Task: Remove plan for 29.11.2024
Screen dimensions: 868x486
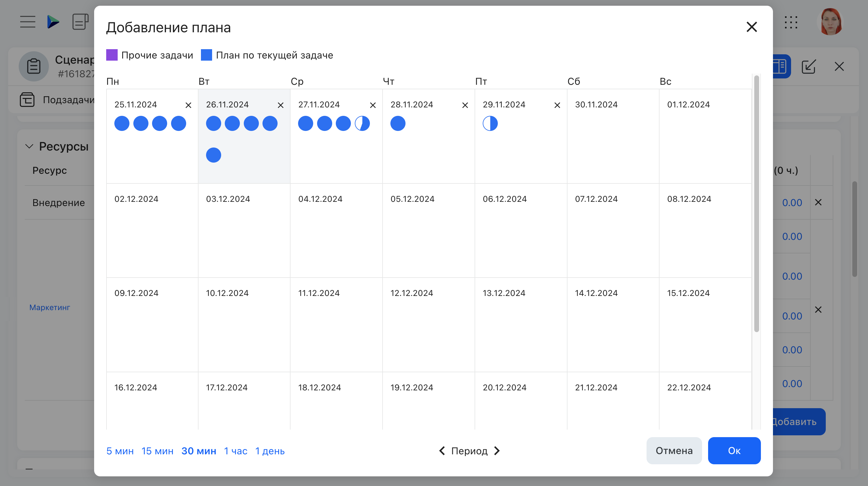Action: (x=557, y=105)
